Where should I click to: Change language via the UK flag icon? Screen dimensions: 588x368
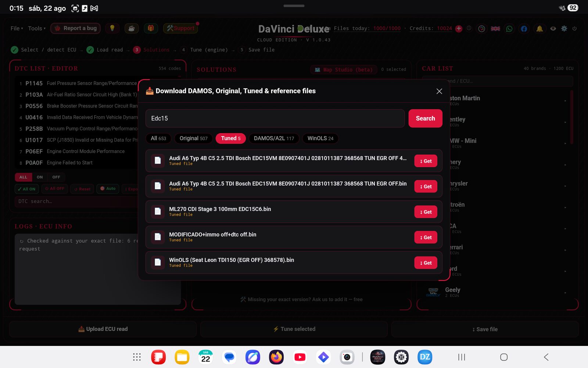495,29
